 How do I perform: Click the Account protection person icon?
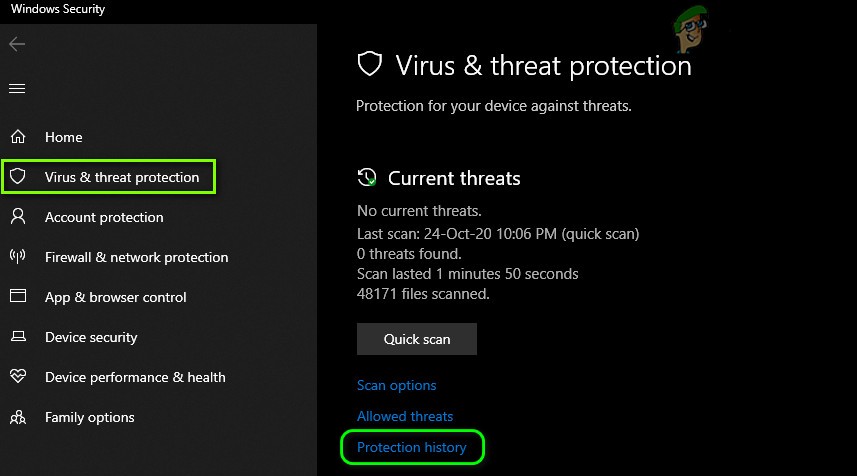pyautogui.click(x=17, y=217)
